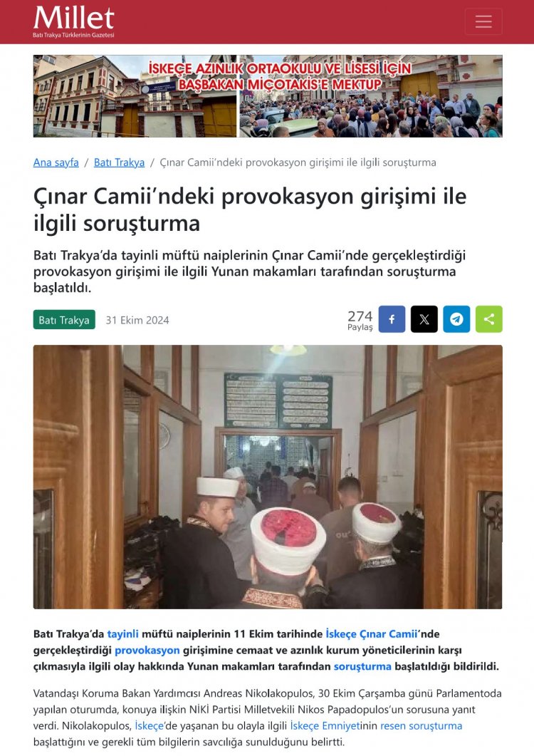Select the 274 Paylaş share counter

click(x=360, y=320)
